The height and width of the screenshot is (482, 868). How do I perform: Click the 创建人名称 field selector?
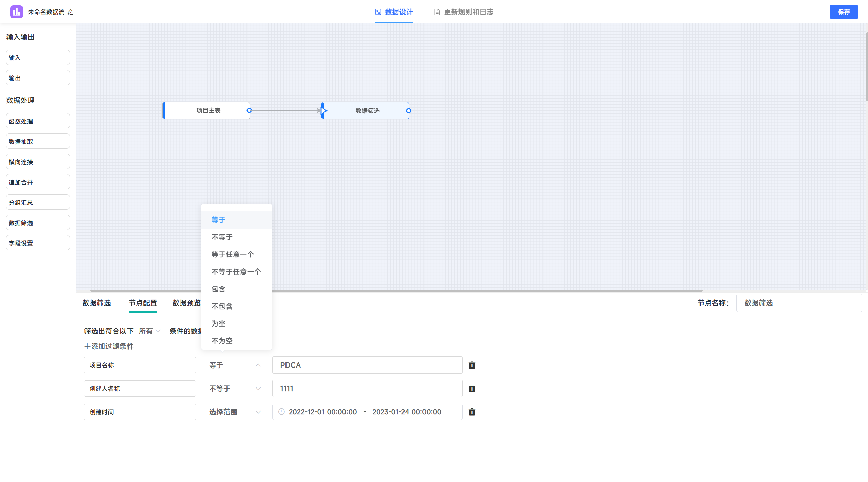point(140,389)
